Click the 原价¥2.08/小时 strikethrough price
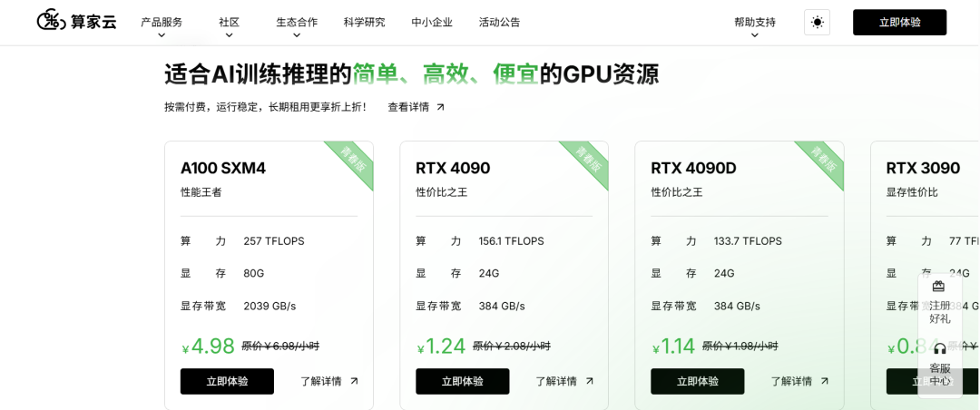The width and height of the screenshot is (980, 410). [x=511, y=346]
